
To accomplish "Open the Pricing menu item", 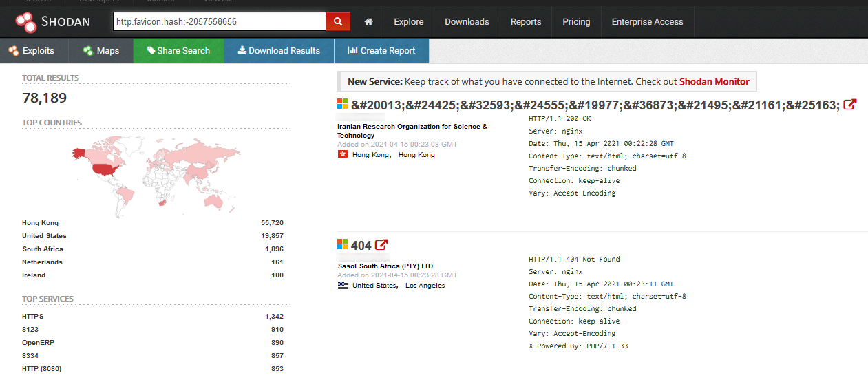I will click(x=576, y=22).
